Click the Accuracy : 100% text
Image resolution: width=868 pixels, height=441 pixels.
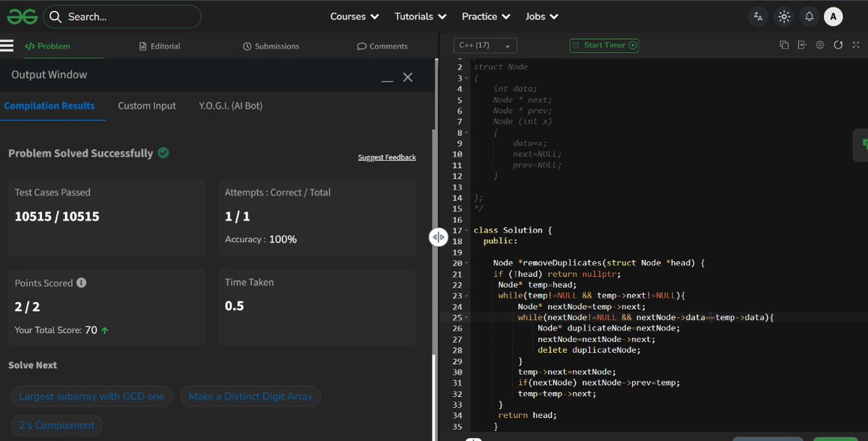(x=260, y=239)
